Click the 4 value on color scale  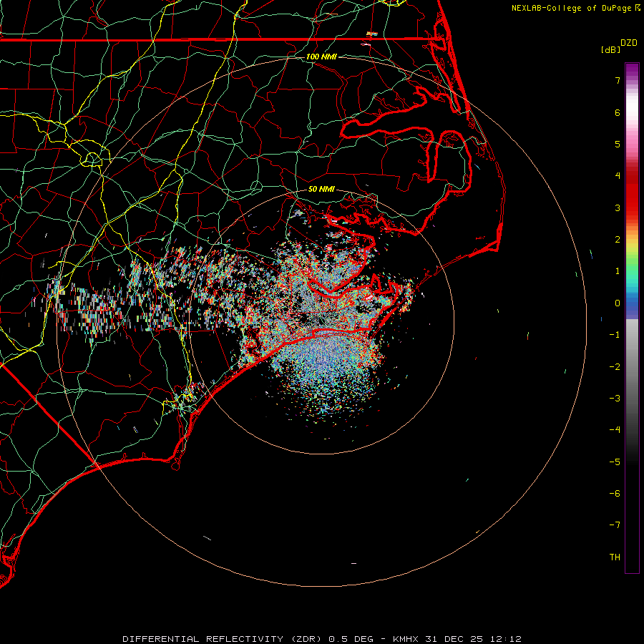click(618, 176)
